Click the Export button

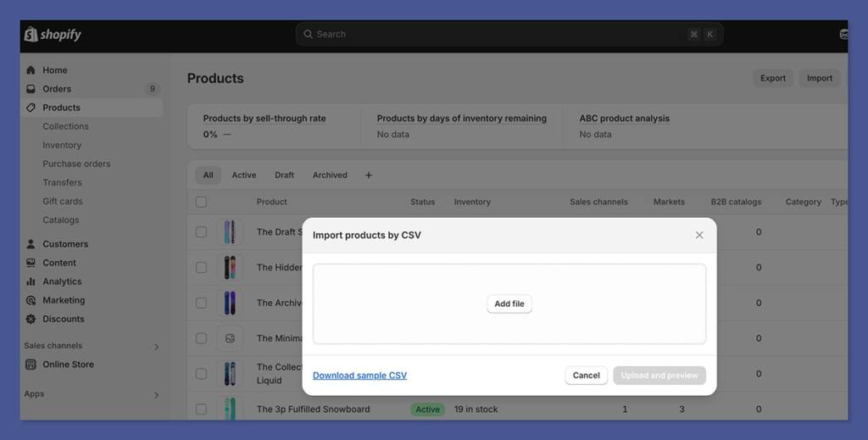pyautogui.click(x=773, y=78)
